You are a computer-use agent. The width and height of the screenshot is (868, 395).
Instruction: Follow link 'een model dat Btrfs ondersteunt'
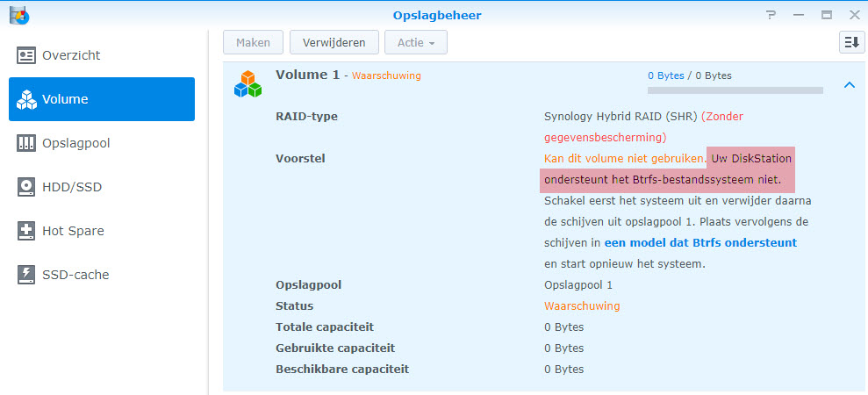point(700,242)
